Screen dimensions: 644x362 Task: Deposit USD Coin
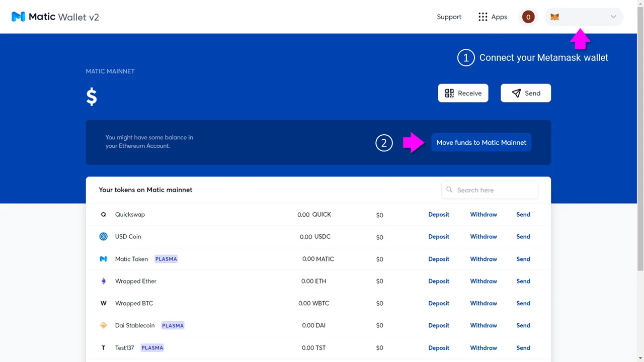(x=439, y=237)
